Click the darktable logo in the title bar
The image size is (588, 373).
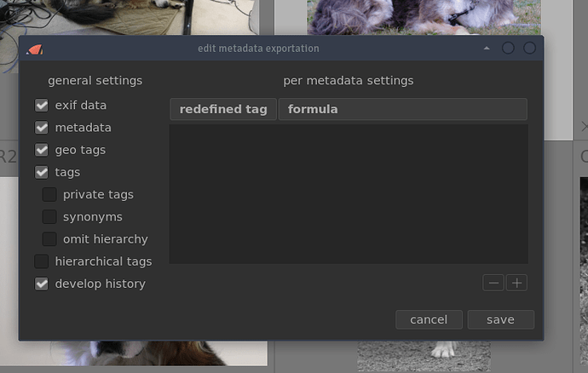pyautogui.click(x=34, y=49)
